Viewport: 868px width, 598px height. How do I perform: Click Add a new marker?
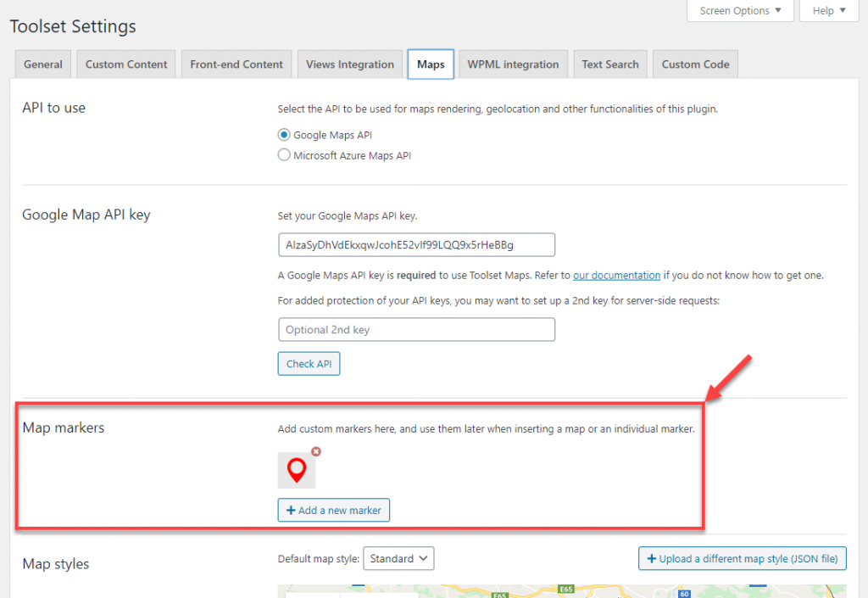(x=333, y=510)
